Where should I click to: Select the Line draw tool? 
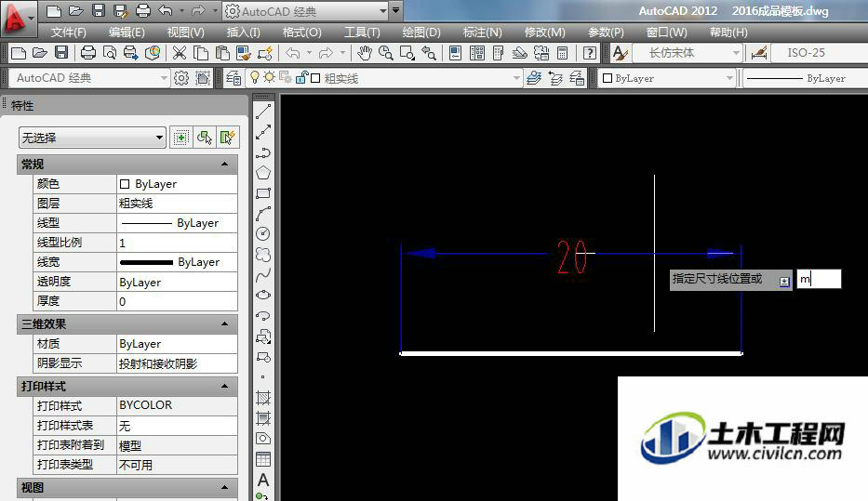pos(263,112)
